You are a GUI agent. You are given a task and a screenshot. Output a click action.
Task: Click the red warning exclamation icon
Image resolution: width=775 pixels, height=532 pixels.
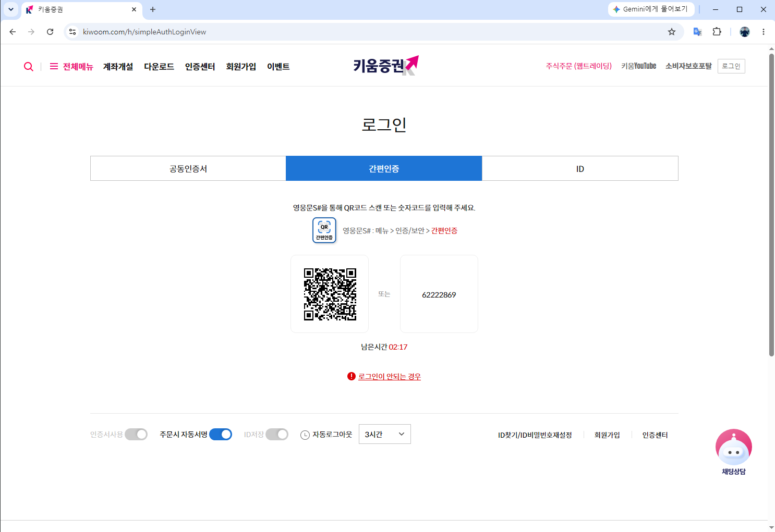(x=352, y=376)
